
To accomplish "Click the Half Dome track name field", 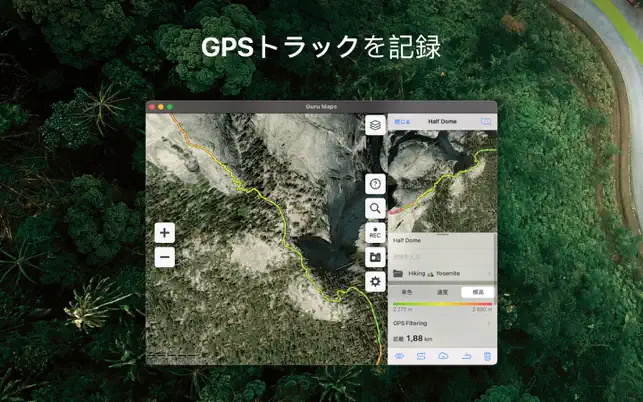I will coord(442,240).
